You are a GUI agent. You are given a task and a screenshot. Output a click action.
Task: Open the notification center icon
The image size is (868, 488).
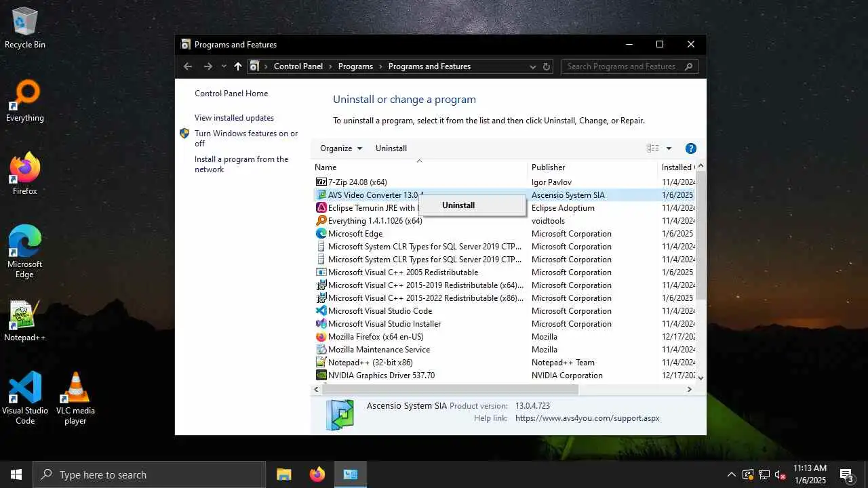846,474
